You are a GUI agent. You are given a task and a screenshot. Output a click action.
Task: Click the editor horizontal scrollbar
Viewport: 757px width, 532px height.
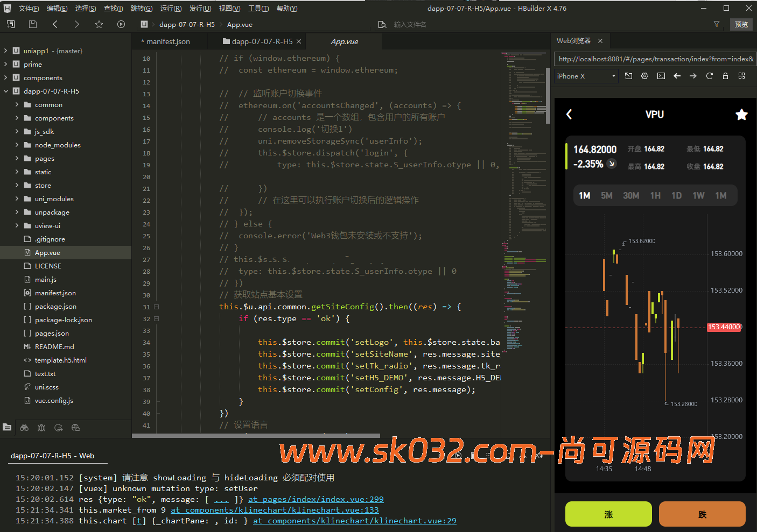click(256, 436)
